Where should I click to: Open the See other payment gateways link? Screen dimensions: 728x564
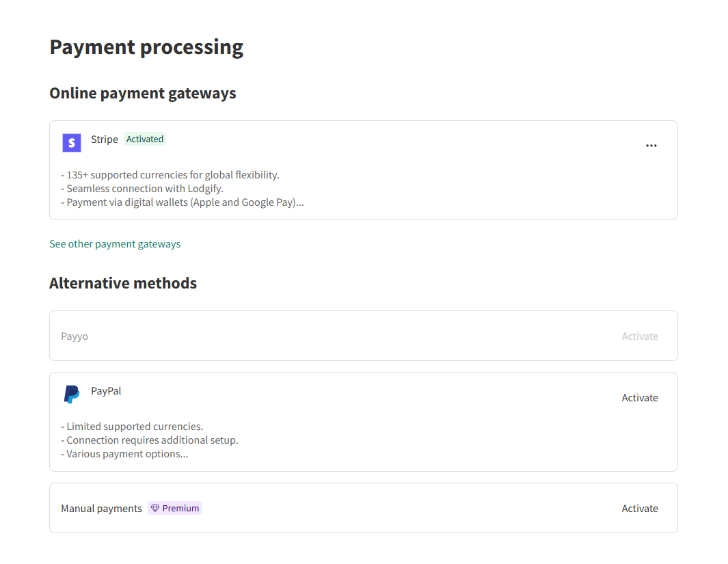pyautogui.click(x=115, y=243)
